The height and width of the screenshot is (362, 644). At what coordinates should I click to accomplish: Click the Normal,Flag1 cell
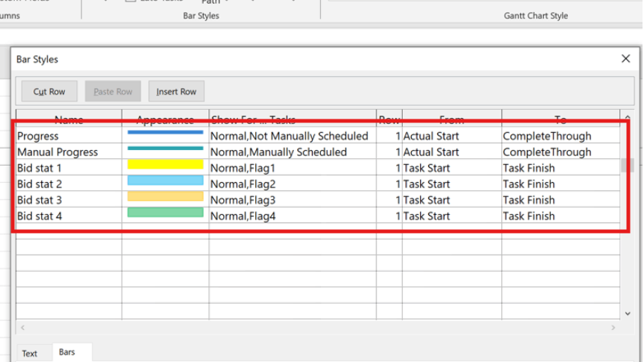click(293, 168)
